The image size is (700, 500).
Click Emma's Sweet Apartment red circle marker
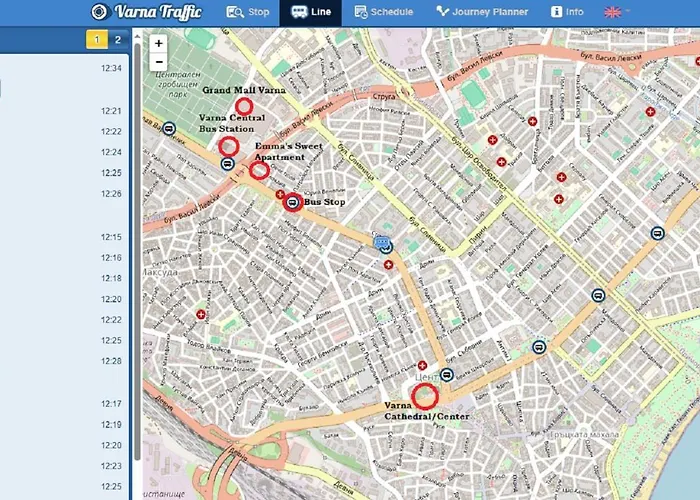coord(259,171)
